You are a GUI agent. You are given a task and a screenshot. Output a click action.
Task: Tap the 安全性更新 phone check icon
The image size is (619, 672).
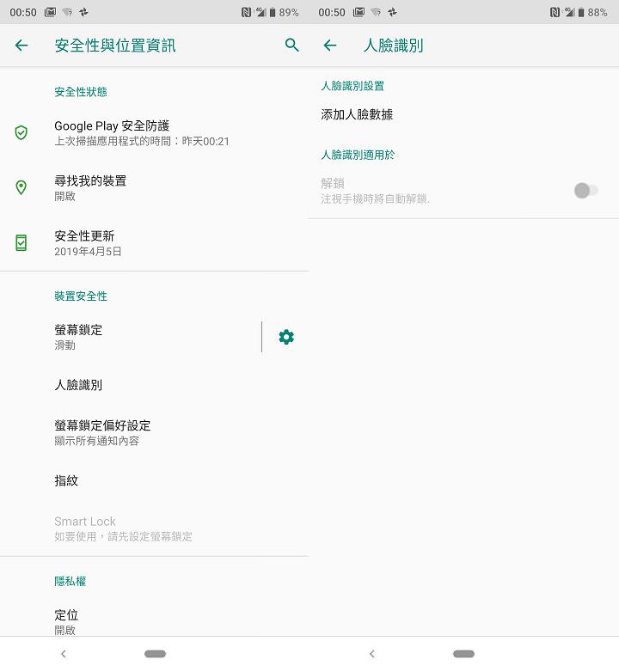pyautogui.click(x=21, y=242)
